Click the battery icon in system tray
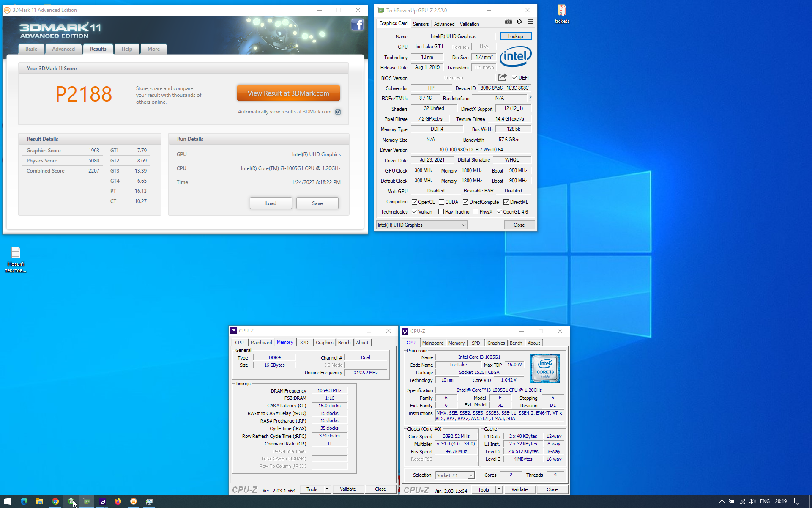The width and height of the screenshot is (812, 508). 732,501
